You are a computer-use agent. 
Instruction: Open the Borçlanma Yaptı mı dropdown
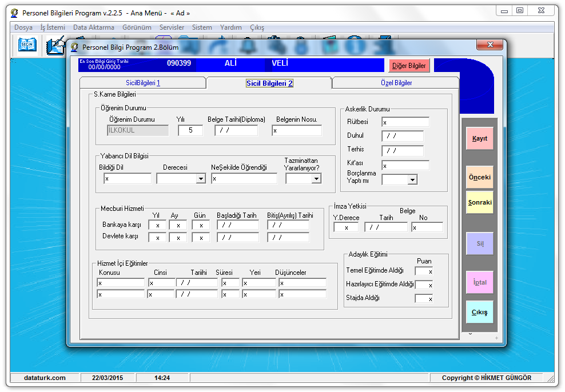click(412, 179)
